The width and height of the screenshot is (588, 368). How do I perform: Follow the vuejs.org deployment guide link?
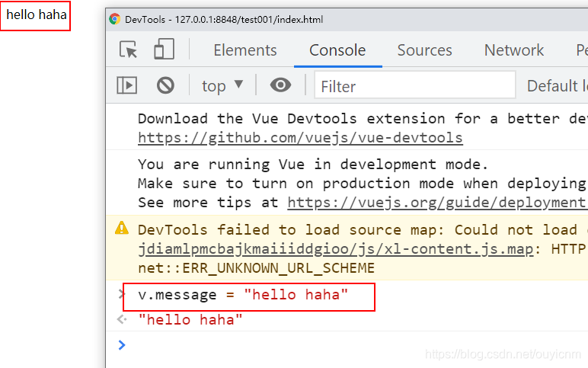[x=437, y=203]
